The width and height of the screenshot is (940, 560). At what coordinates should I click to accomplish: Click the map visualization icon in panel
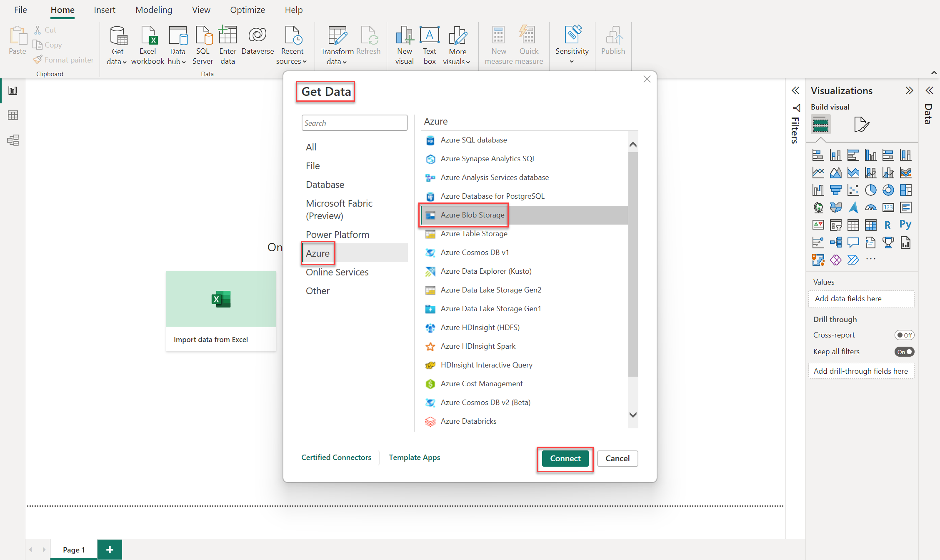817,207
